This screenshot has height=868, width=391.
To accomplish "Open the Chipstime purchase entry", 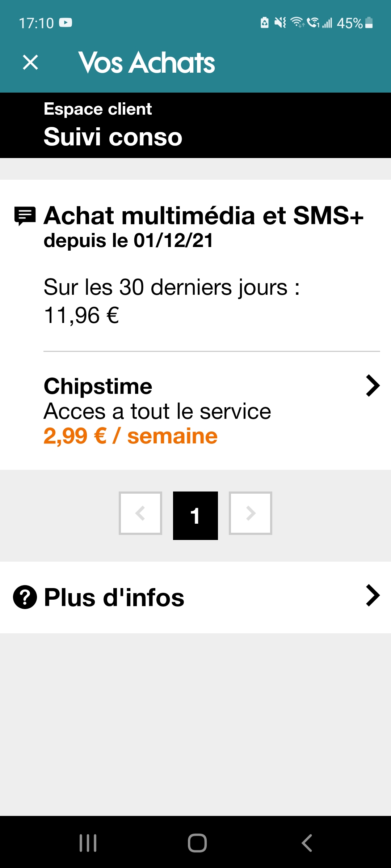I will (157, 411).
